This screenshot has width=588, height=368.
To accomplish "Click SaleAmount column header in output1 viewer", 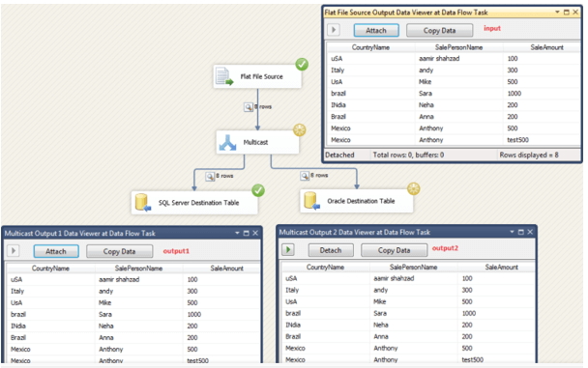I will (221, 269).
